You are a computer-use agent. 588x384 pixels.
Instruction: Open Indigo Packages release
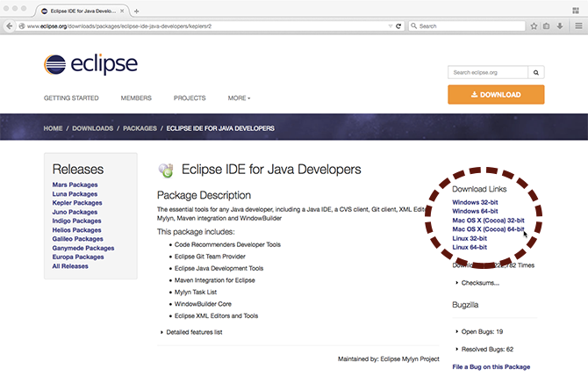click(x=76, y=221)
